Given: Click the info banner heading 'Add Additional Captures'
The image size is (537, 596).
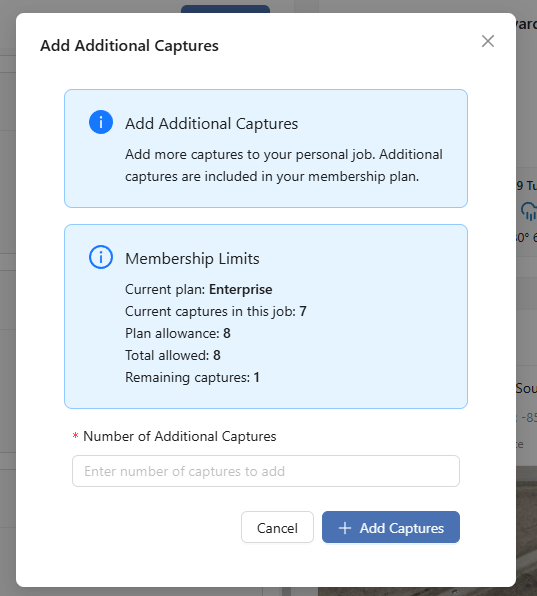Looking at the screenshot, I should point(211,124).
